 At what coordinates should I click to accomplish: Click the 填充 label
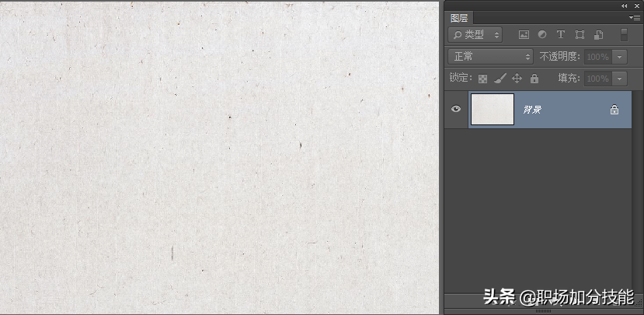pyautogui.click(x=569, y=78)
